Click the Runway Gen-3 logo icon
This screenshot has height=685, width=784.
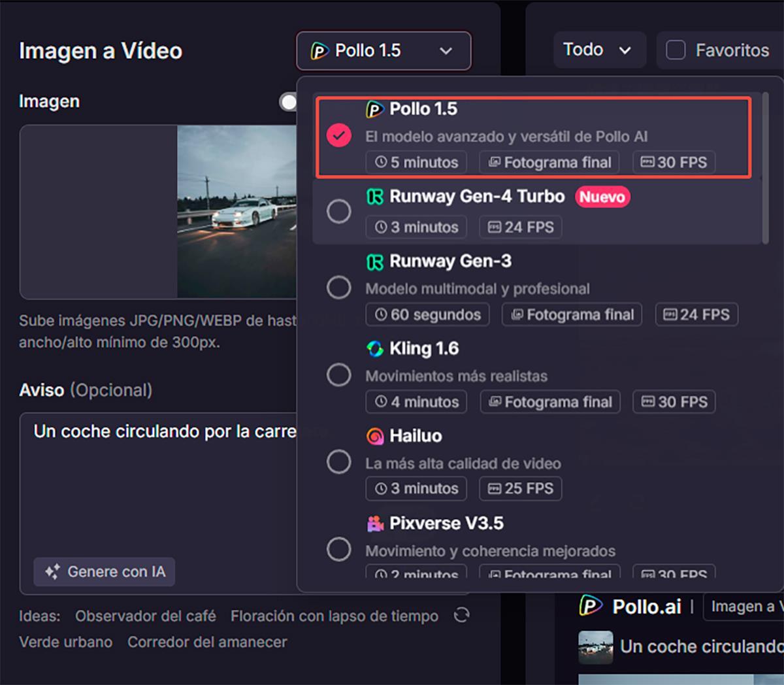pos(374,261)
